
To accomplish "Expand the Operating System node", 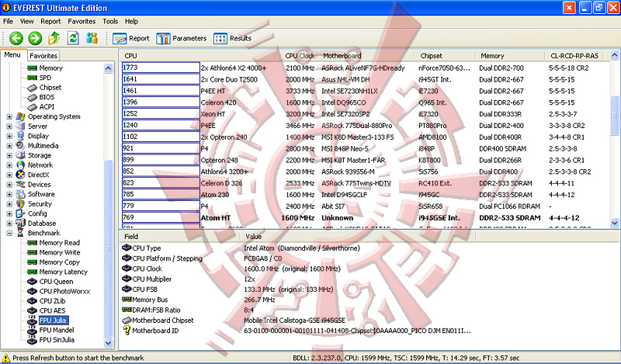I will coord(9,117).
